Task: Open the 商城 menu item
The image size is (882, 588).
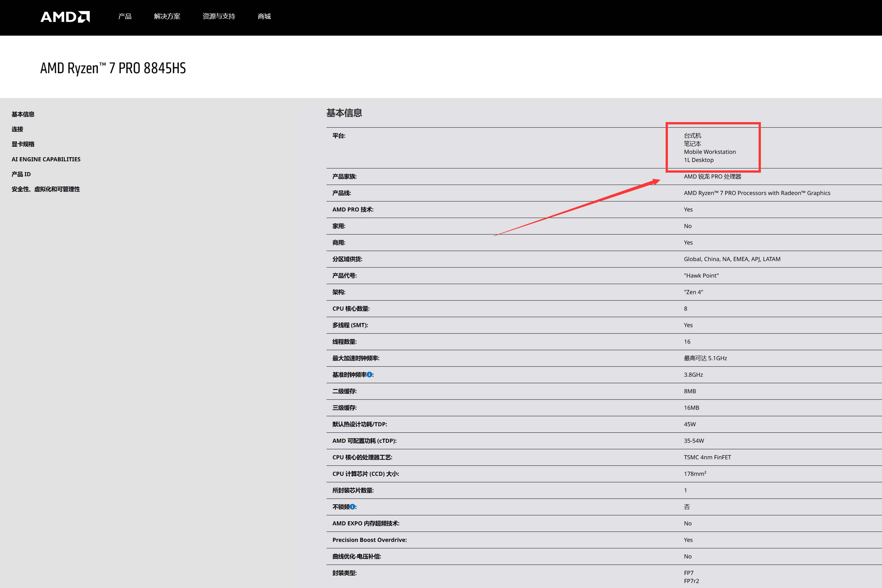Action: [264, 16]
